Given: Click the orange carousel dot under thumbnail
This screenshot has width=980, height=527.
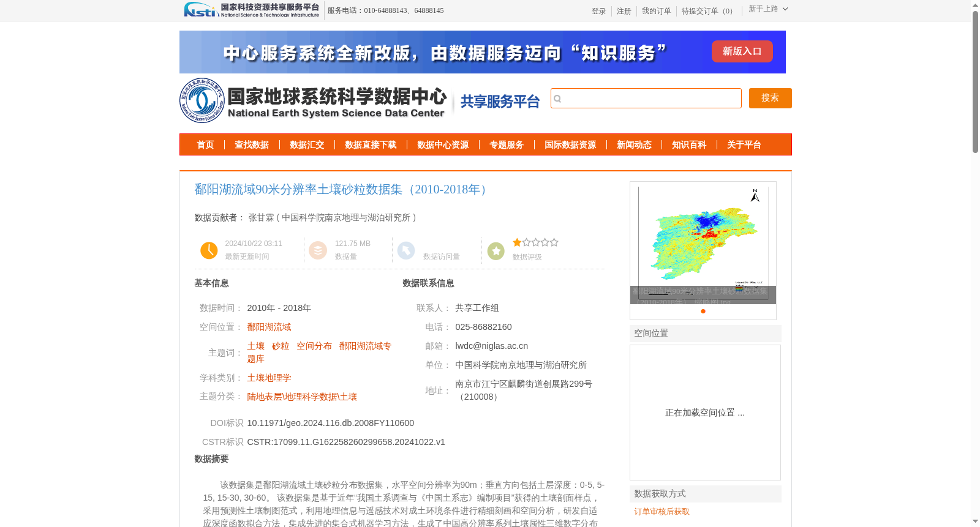Looking at the screenshot, I should pyautogui.click(x=703, y=311).
